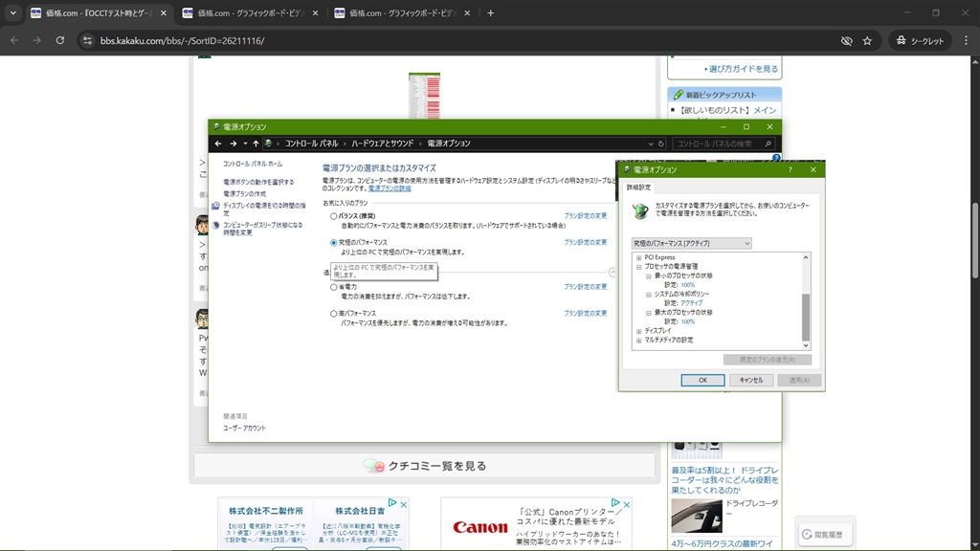Screen dimensions: 980x551
Task: Open プラン設定の変更 for バランス plan
Action: (x=585, y=215)
